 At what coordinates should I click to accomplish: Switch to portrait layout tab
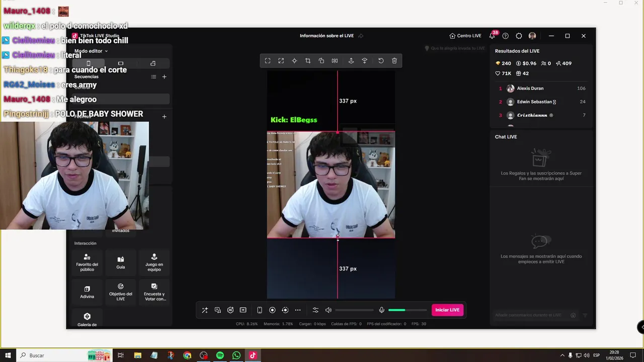[x=89, y=63]
